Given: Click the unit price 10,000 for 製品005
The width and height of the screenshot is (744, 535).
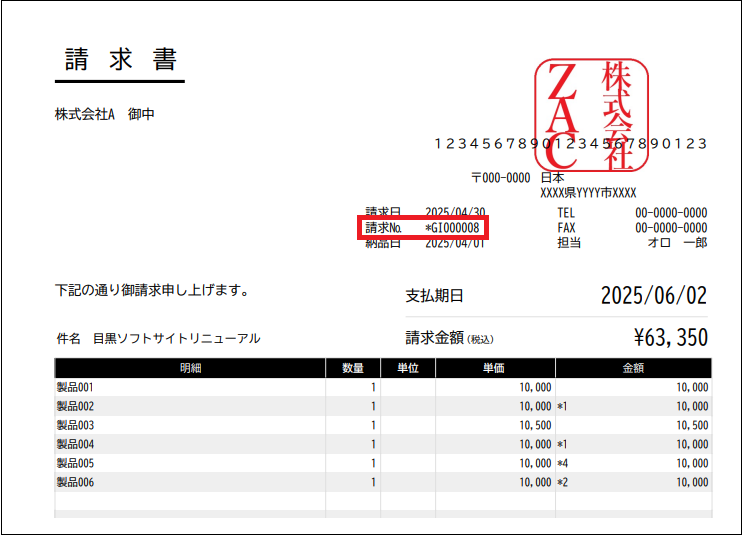Looking at the screenshot, I should [x=535, y=463].
